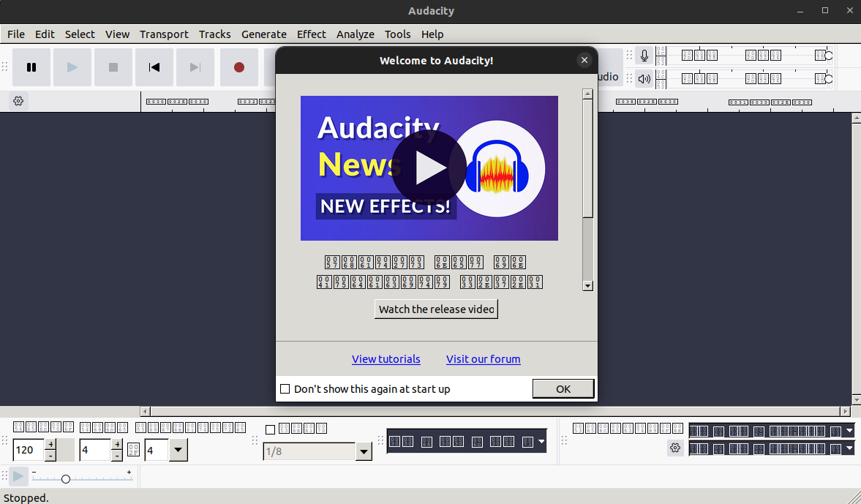Open the Generate menu
This screenshot has width=861, height=504.
pos(263,34)
